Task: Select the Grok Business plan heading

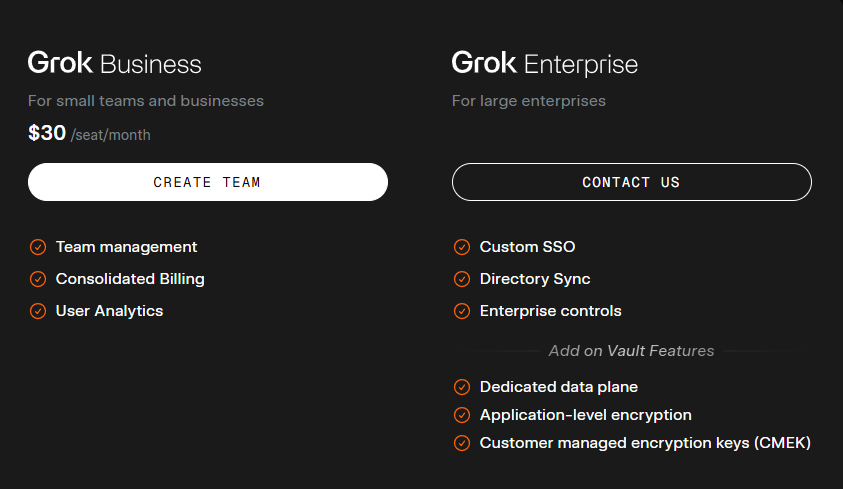Action: click(x=115, y=64)
